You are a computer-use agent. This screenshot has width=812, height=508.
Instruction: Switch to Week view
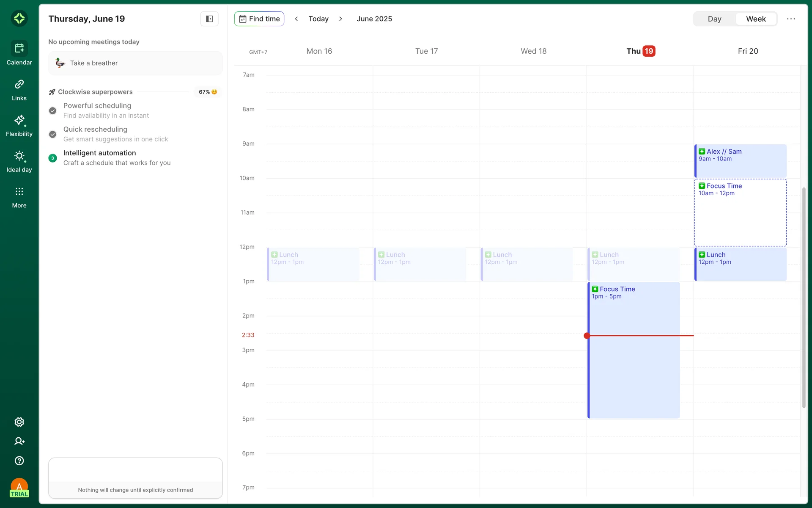click(756, 19)
